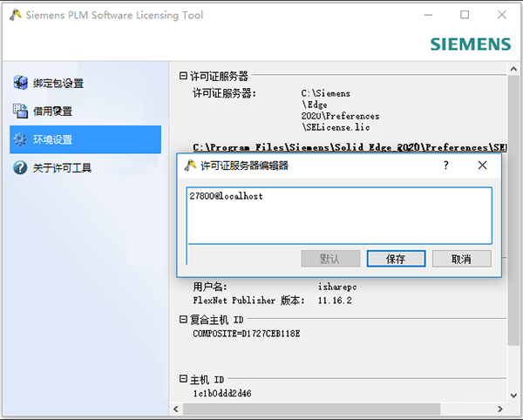Click the 取消 button
Viewport: 523px width, 420px height.
462,259
